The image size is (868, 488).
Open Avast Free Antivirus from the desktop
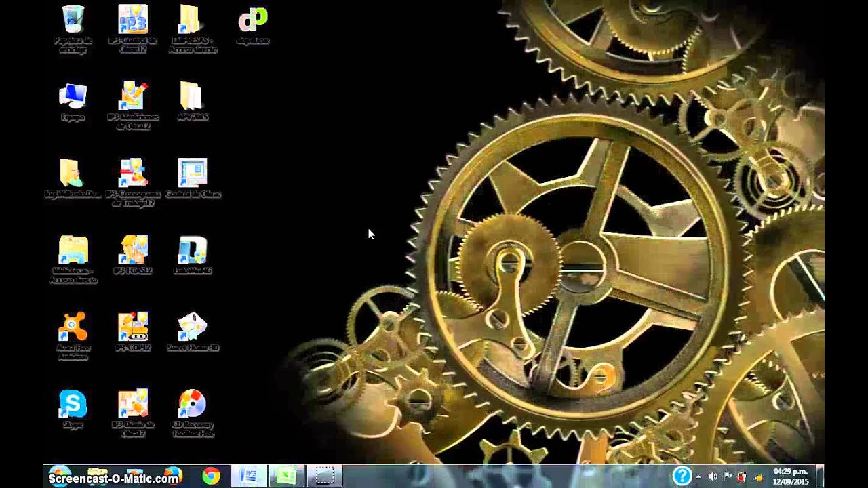coord(73,336)
